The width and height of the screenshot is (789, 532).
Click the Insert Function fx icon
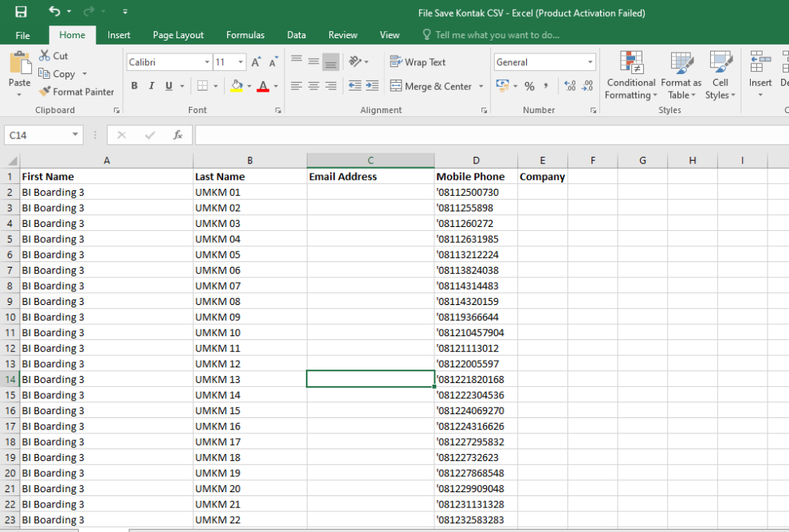point(178,135)
